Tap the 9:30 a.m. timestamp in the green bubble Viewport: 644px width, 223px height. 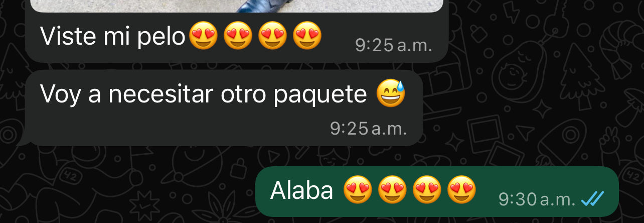tap(537, 200)
